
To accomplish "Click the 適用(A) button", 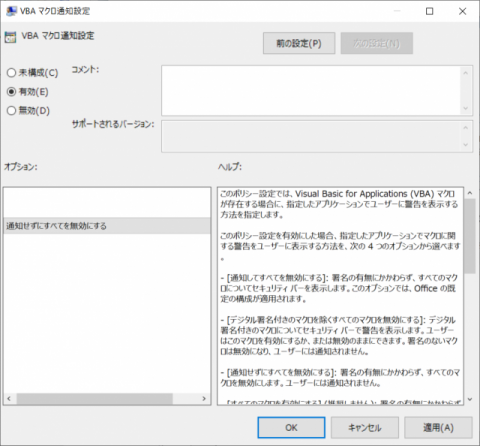I will click(x=438, y=427).
